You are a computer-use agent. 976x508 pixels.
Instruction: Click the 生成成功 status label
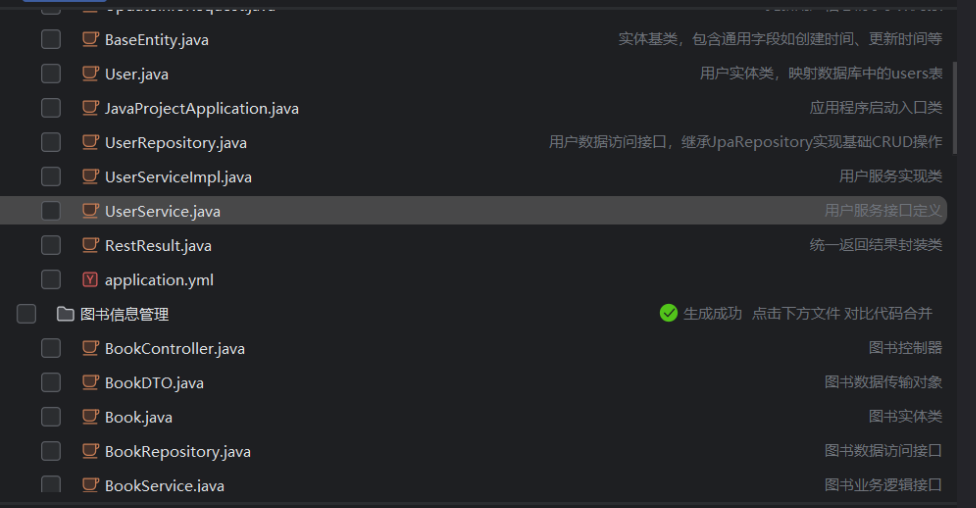pyautogui.click(x=712, y=314)
